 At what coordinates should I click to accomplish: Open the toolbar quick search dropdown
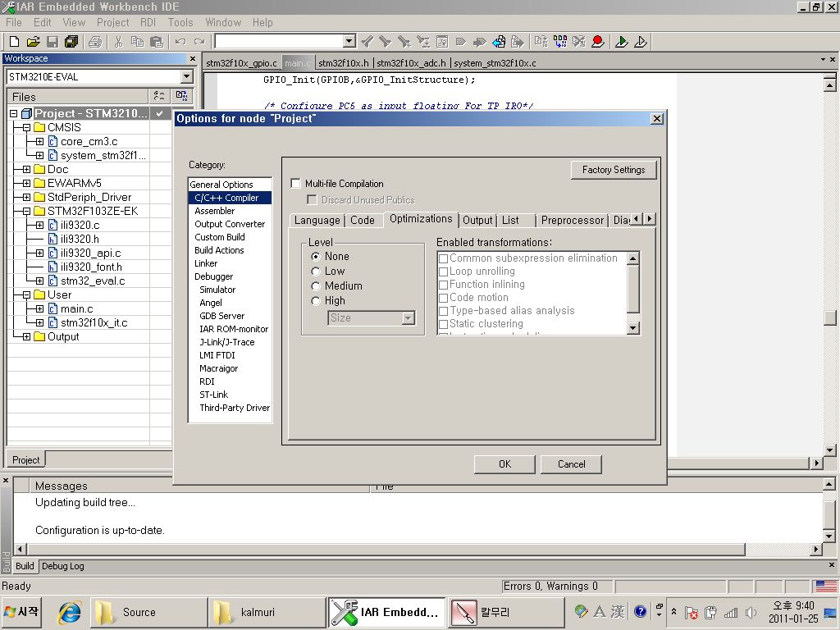(x=349, y=41)
